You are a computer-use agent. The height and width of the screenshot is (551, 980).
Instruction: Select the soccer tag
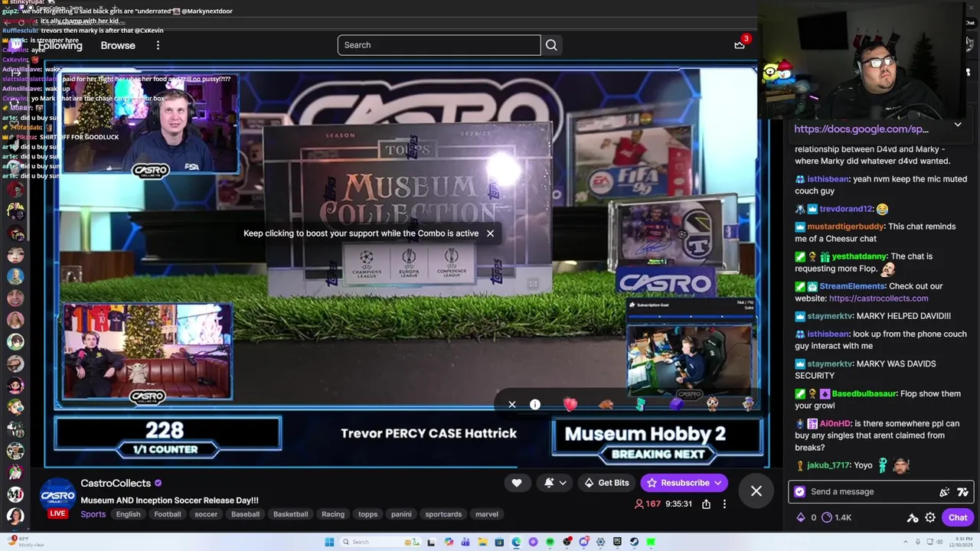[x=206, y=514]
